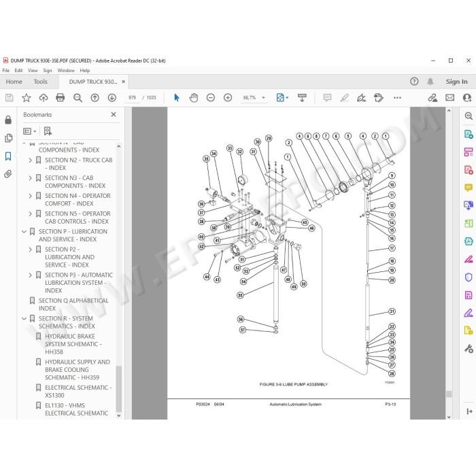Add file to Starred favorites
The image size is (476, 476).
[x=27, y=97]
